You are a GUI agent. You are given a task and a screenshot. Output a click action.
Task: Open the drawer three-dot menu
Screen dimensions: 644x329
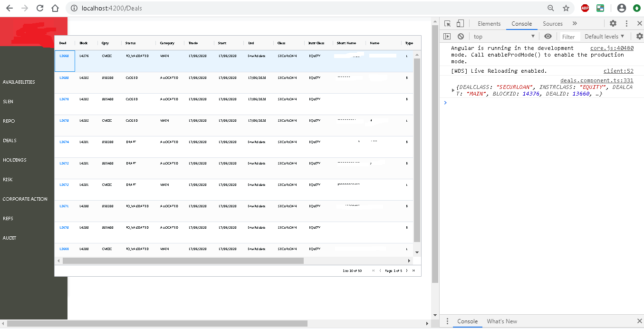[447, 321]
